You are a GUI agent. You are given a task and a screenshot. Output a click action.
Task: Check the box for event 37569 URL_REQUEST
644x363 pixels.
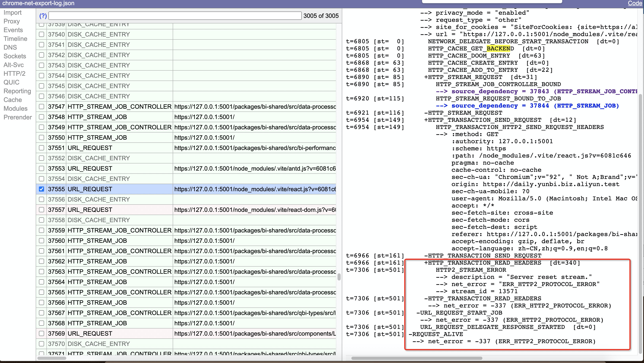pyautogui.click(x=41, y=333)
